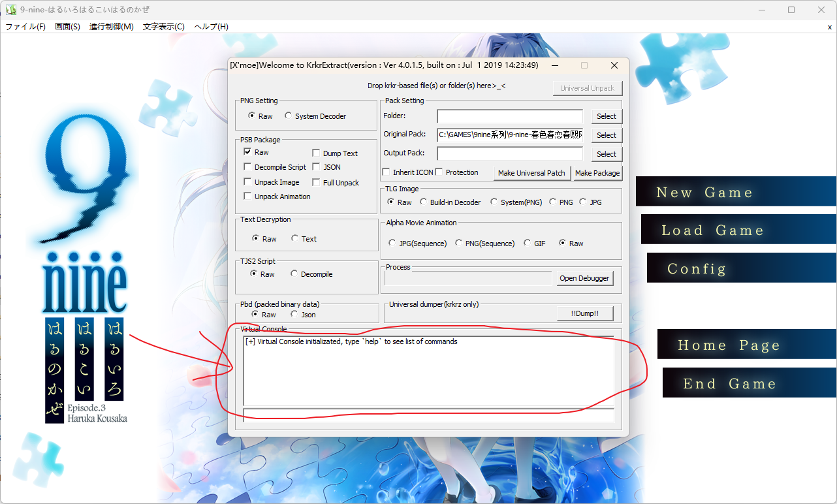This screenshot has height=504, width=837.
Task: Select System(PNG) under TLG Image
Action: tap(516, 202)
